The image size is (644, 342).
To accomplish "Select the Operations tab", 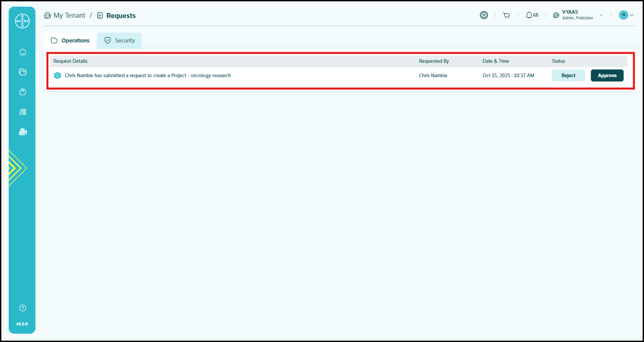I will tap(70, 40).
